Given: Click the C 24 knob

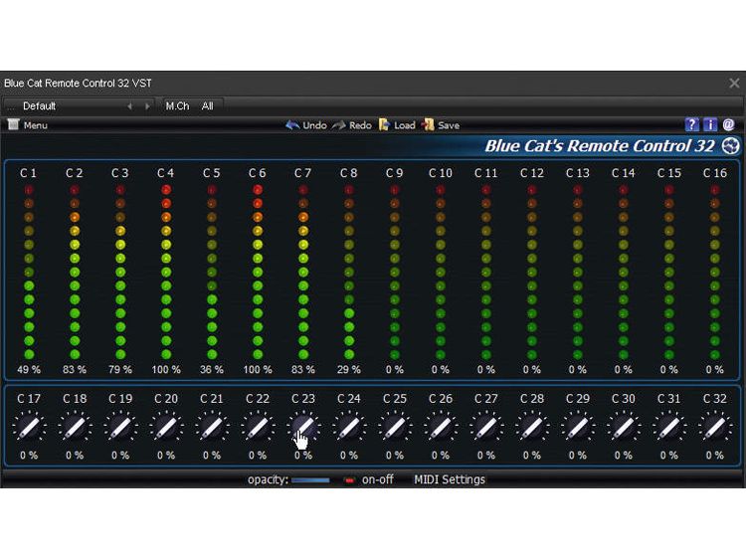Looking at the screenshot, I should 349,427.
